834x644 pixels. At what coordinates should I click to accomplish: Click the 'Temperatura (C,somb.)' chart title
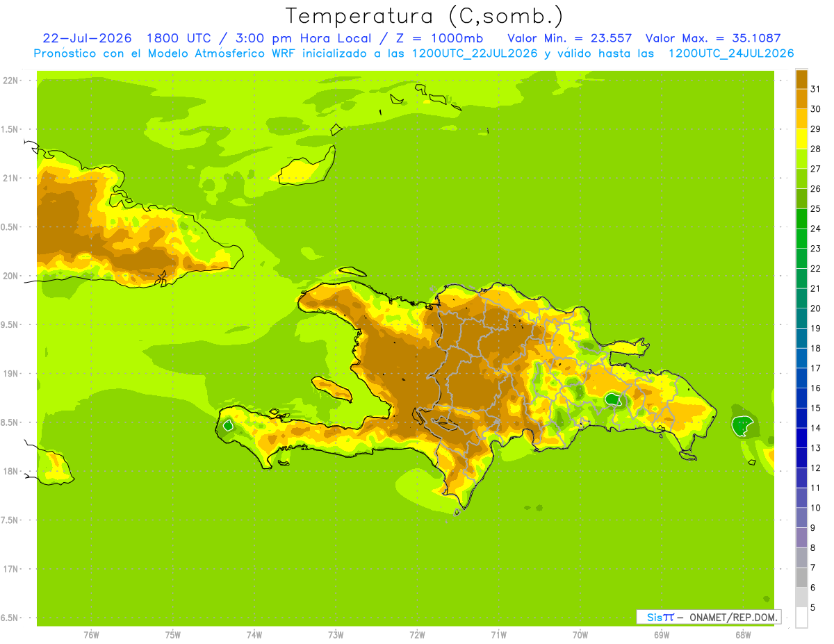click(424, 16)
